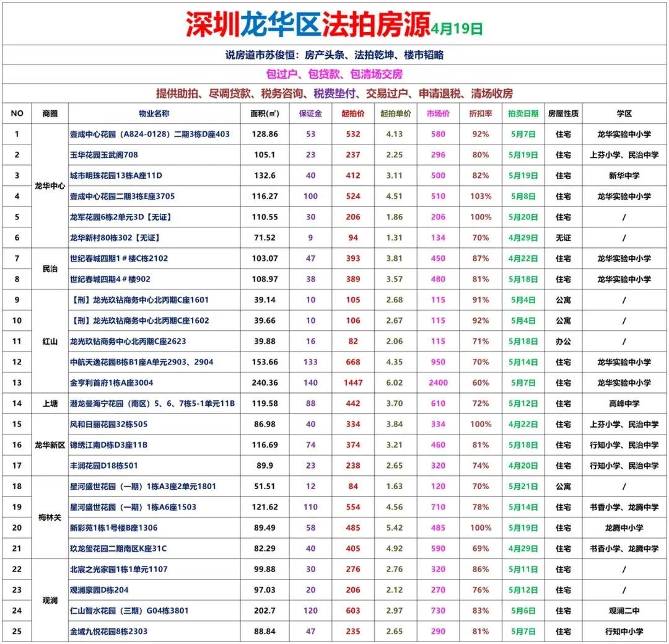Select the title 深圳龙华区法拍房源
The width and height of the screenshot is (669, 644).
click(x=308, y=24)
